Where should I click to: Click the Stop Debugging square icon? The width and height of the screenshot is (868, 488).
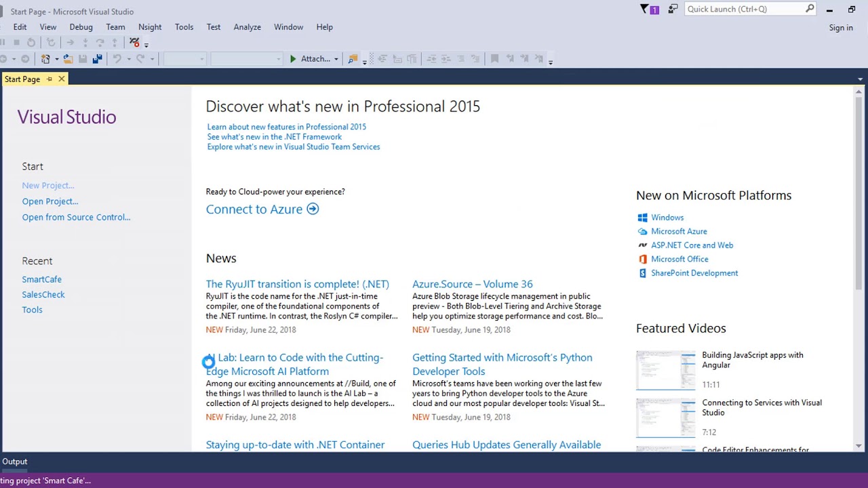point(16,43)
